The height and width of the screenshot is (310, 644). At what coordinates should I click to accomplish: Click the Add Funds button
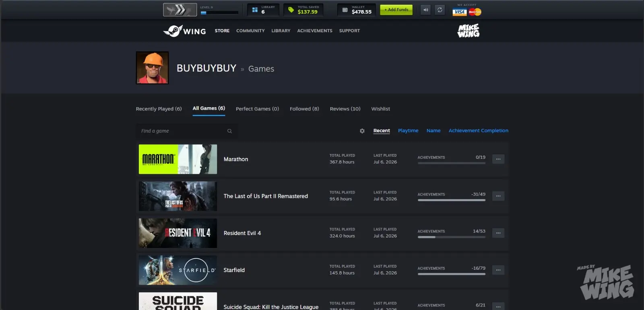[396, 10]
